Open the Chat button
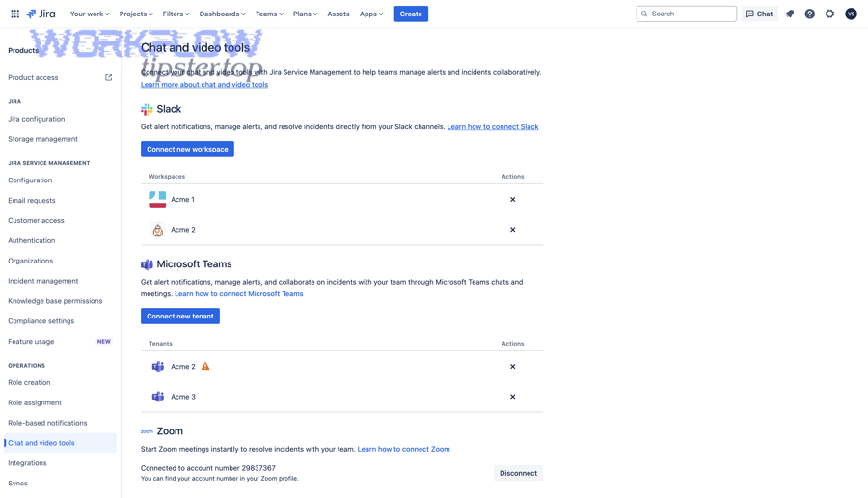This screenshot has width=868, height=498. (760, 14)
